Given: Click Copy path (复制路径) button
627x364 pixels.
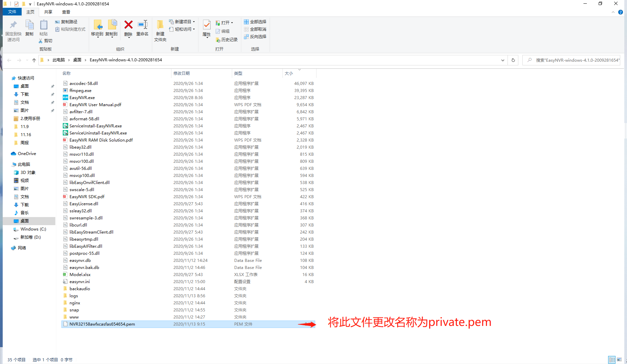Looking at the screenshot, I should tap(66, 22).
